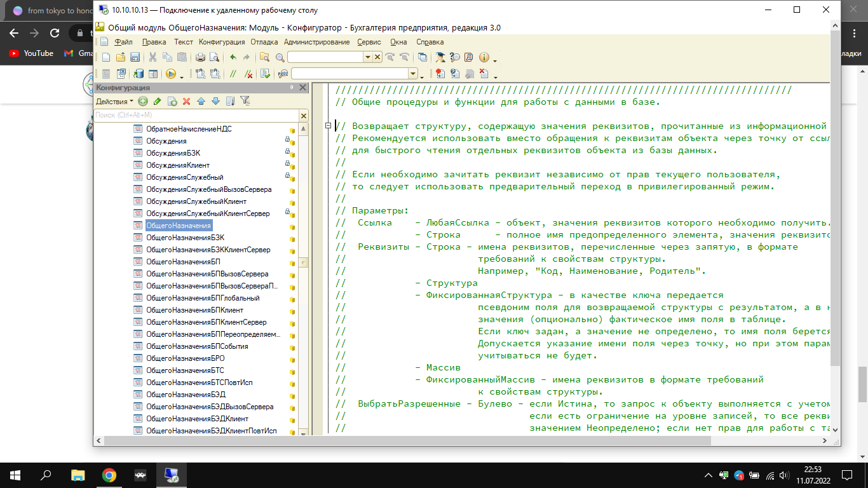Click the syntax check icon
This screenshot has height=488, width=868.
pos(265,74)
